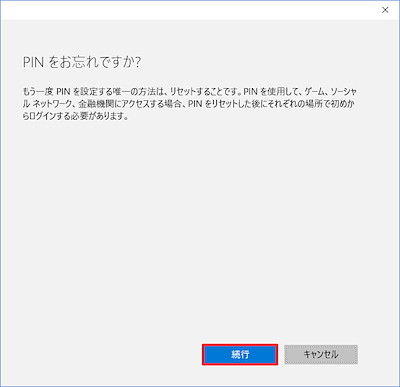This screenshot has height=387, width=400.
Task: Click the 続行 button
Action: pos(240,354)
